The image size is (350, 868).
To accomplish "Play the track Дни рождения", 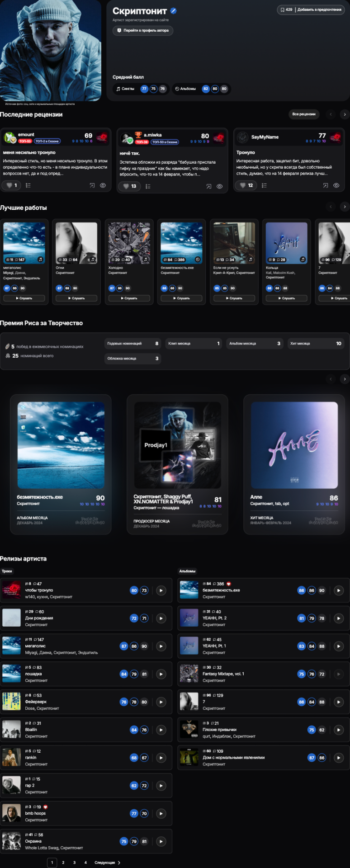I will pos(161,618).
